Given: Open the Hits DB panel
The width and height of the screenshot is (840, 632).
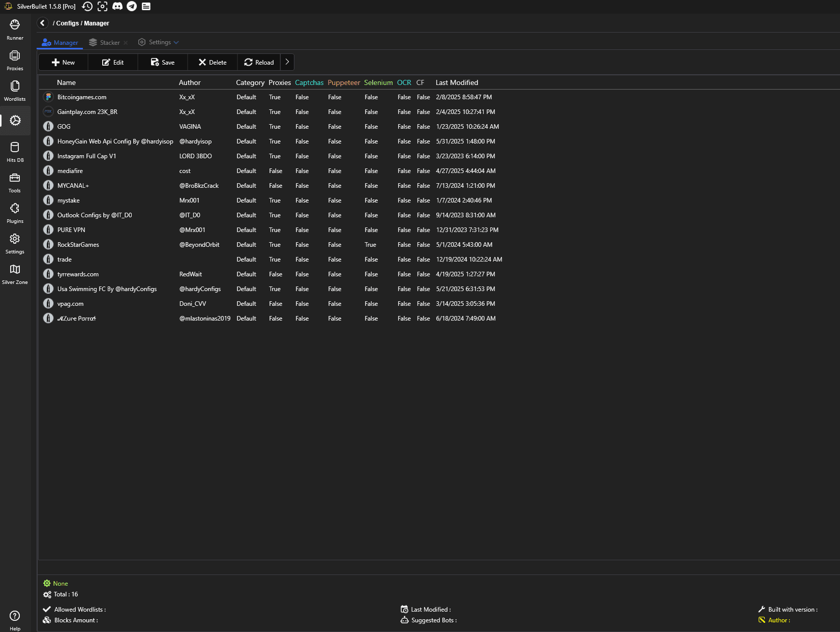Looking at the screenshot, I should point(15,152).
